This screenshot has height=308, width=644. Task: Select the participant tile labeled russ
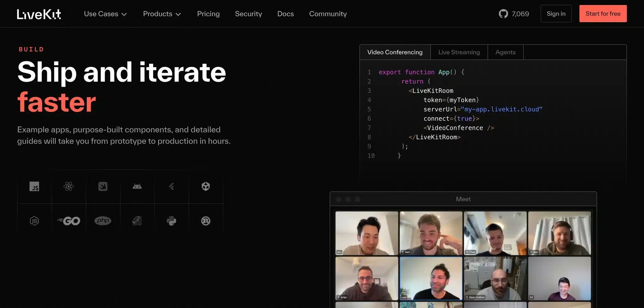click(x=431, y=278)
